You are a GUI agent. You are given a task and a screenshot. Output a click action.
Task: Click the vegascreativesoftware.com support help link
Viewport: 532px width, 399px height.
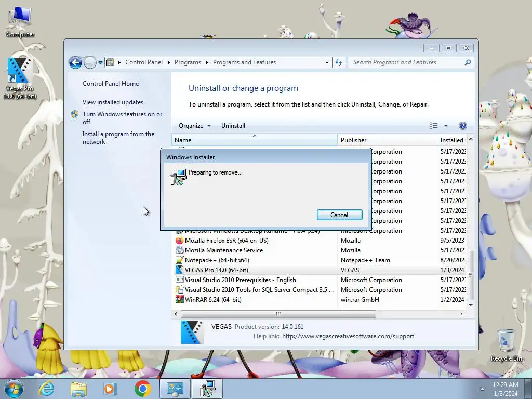pos(348,336)
